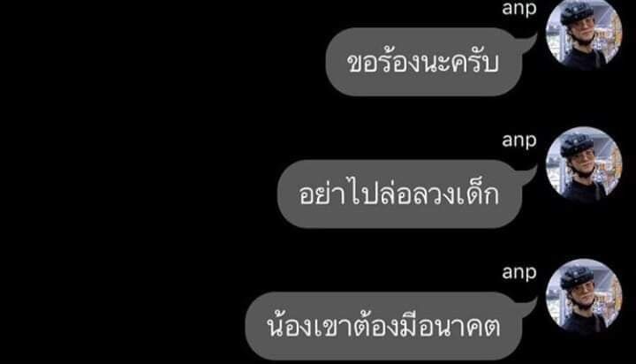The height and width of the screenshot is (364, 636).
Task: Select sender name 'anp' above 'อย่าไปล่อลวงเด็ก'
Action: [x=519, y=140]
